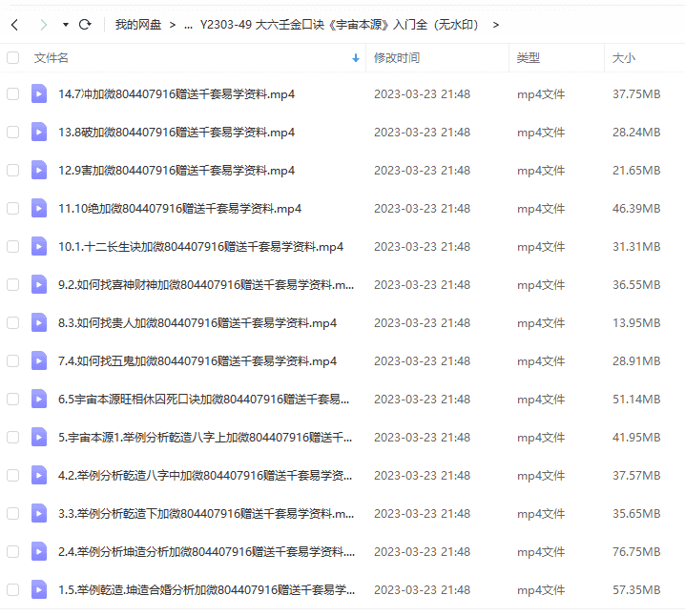This screenshot has height=616, width=685.
Task: Tick checkbox for 1.5.举例乾造.坤造合婚 file
Action: (12, 589)
